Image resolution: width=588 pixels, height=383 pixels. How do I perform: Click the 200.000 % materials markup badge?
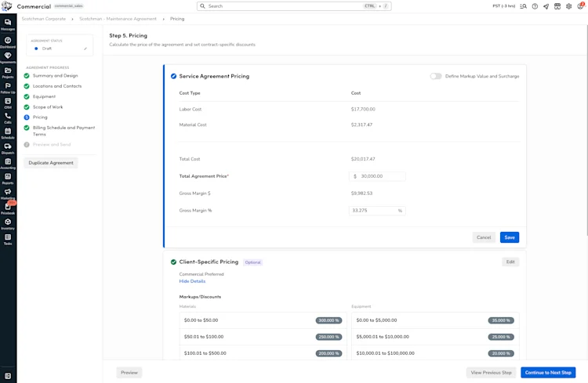328,353
